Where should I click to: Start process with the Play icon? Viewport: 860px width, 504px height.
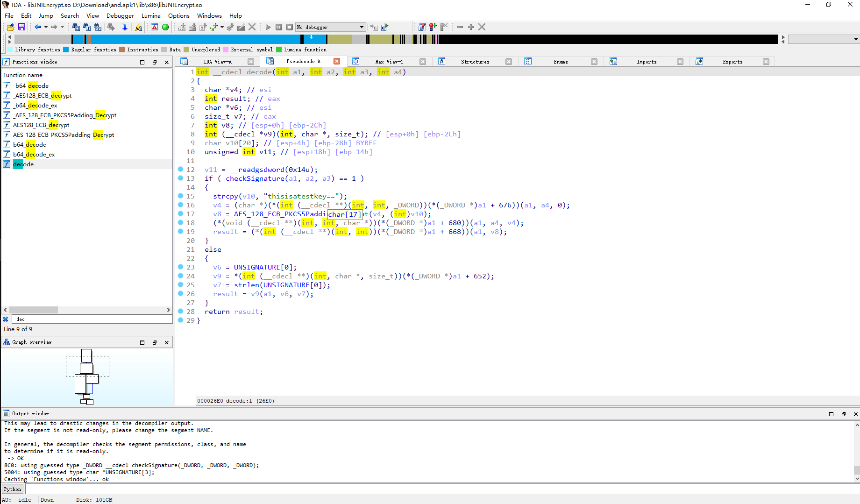tap(268, 27)
